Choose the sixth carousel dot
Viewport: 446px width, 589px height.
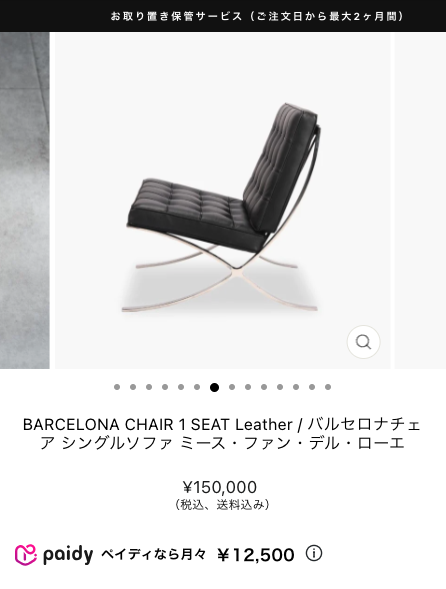[x=197, y=387]
